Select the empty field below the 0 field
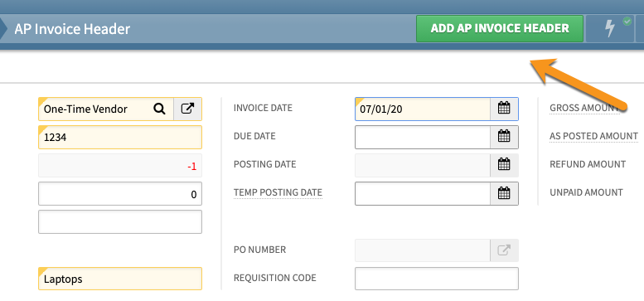The height and width of the screenshot is (301, 644). click(120, 221)
